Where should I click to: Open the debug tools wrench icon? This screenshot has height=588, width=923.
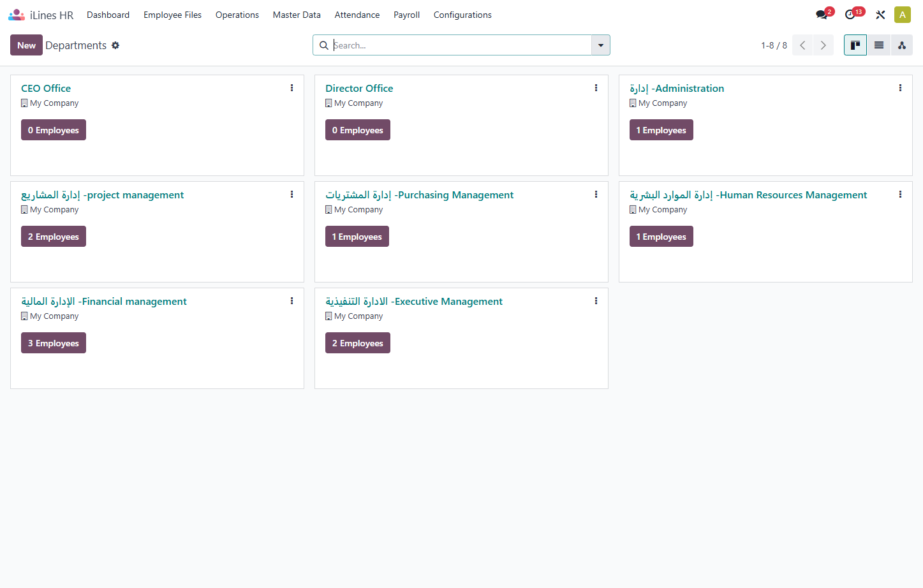pos(880,15)
